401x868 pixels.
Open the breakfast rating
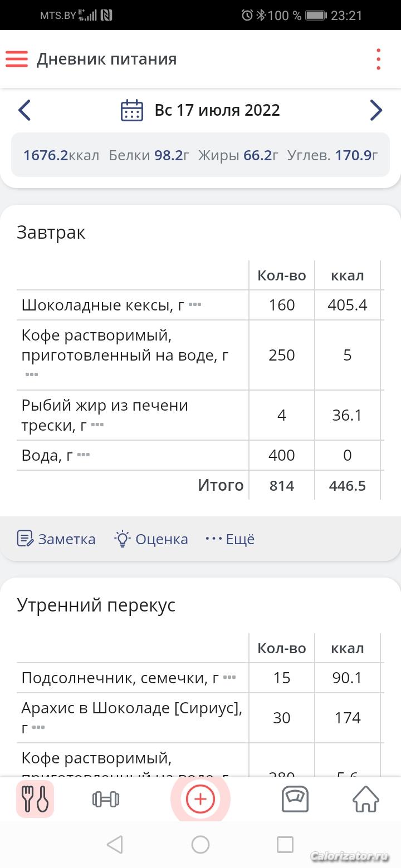tap(151, 539)
